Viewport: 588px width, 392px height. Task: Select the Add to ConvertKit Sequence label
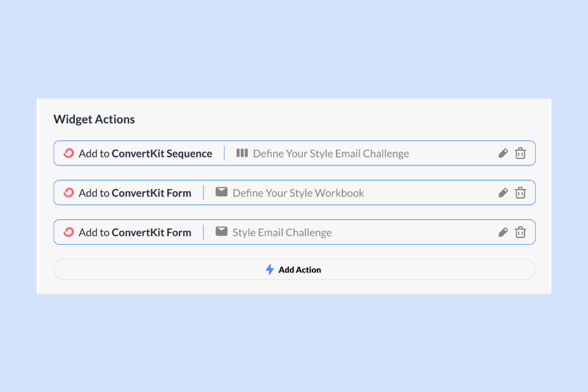click(x=146, y=154)
